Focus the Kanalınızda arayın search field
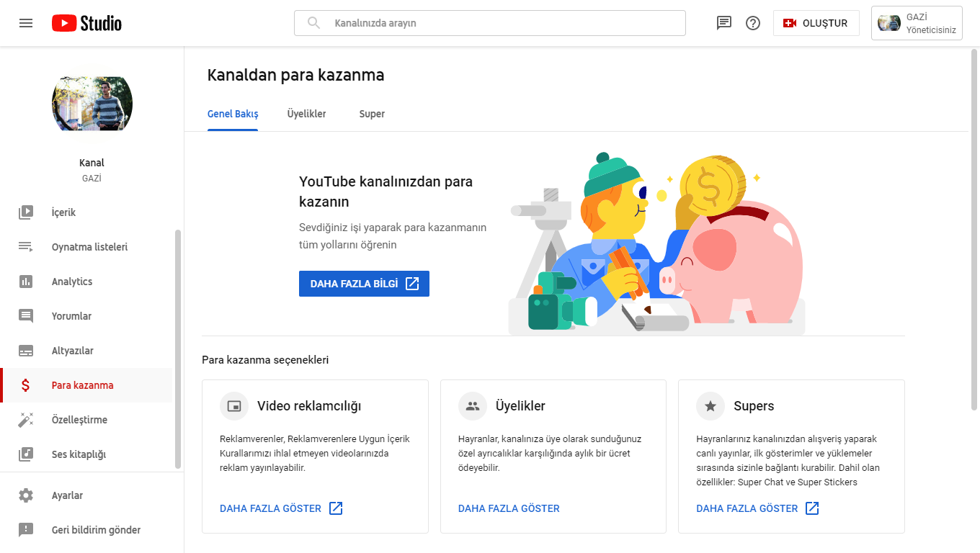Screen dimensions: 980x553 pos(490,23)
